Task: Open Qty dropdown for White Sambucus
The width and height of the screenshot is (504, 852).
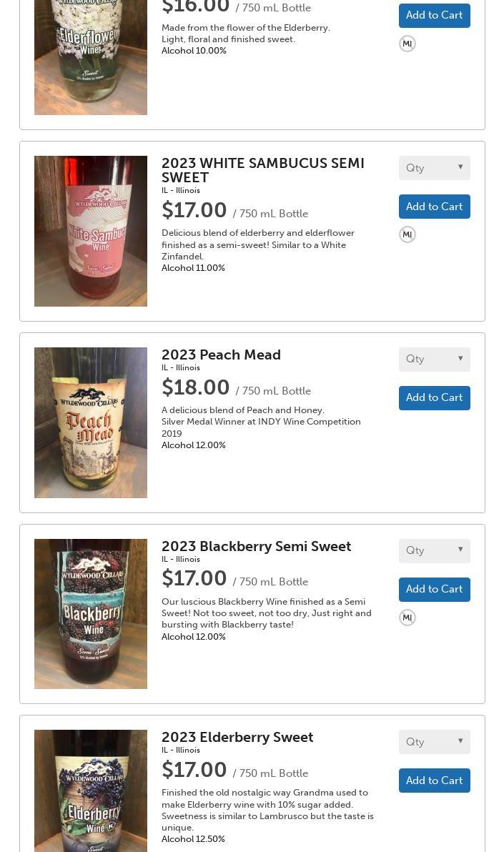Action: [434, 168]
